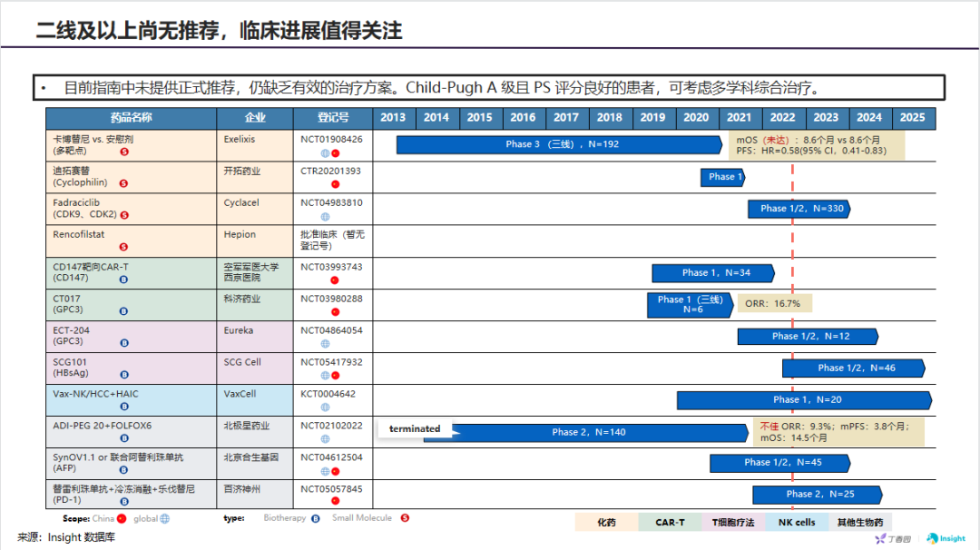Click the 药品名称 column header
This screenshot has height=550, width=980.
(x=132, y=117)
